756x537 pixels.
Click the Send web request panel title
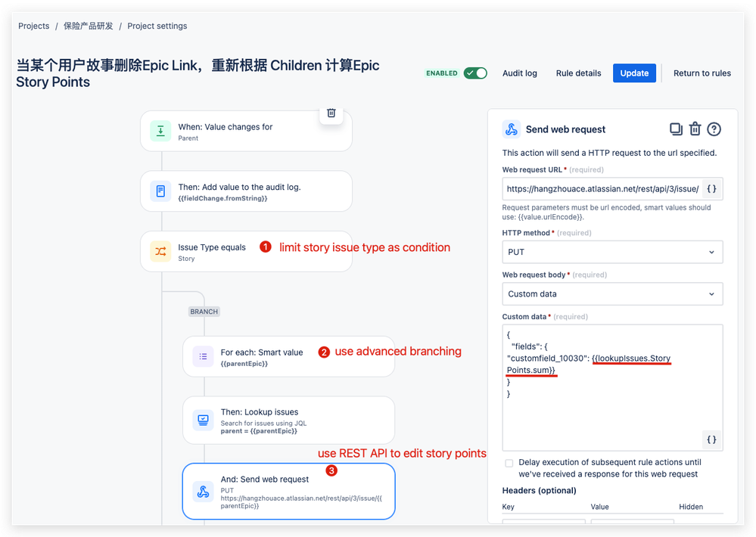(x=565, y=129)
